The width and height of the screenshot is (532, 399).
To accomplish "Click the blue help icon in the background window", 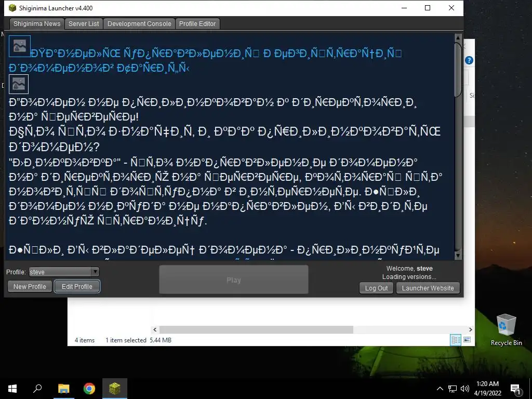I will point(469,60).
